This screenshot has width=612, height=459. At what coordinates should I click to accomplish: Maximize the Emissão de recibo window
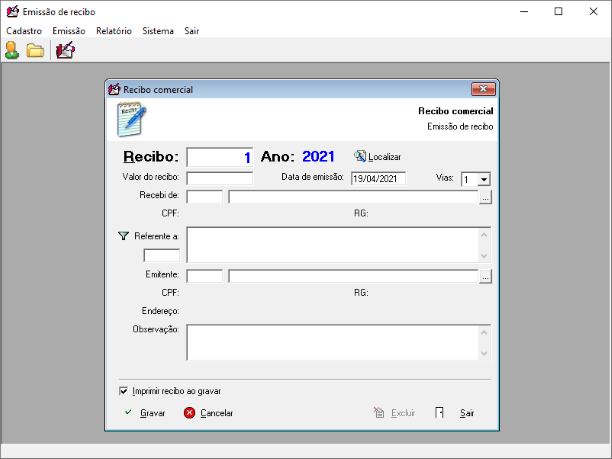tap(559, 12)
